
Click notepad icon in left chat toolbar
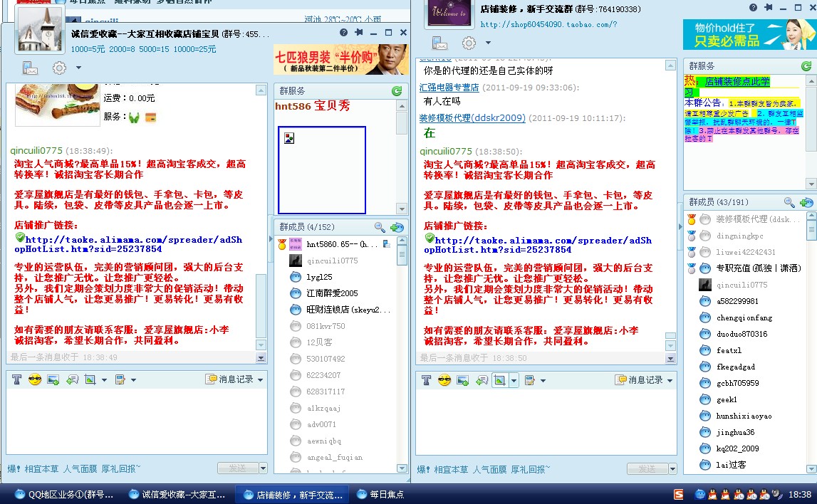point(120,379)
